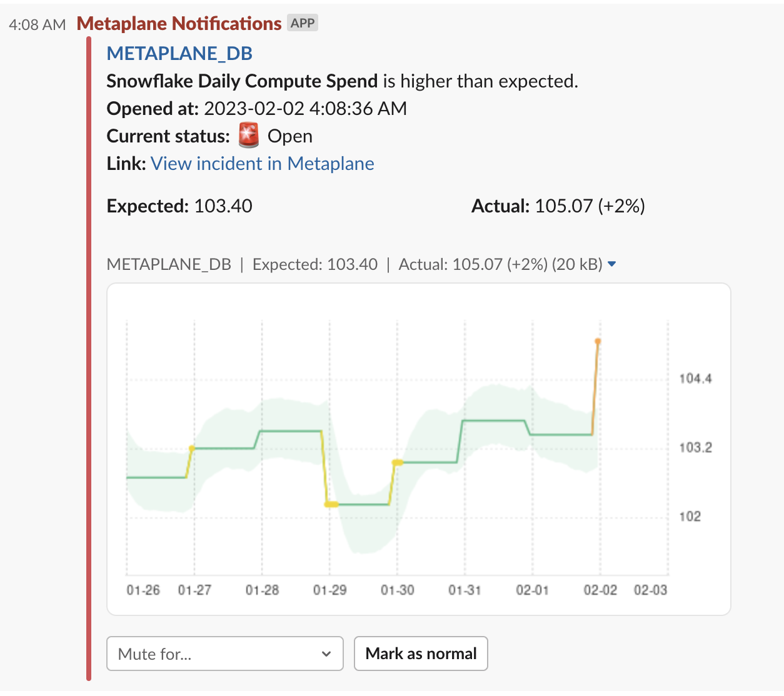Click the Current status: Open text
The image size is (784, 696).
point(209,136)
